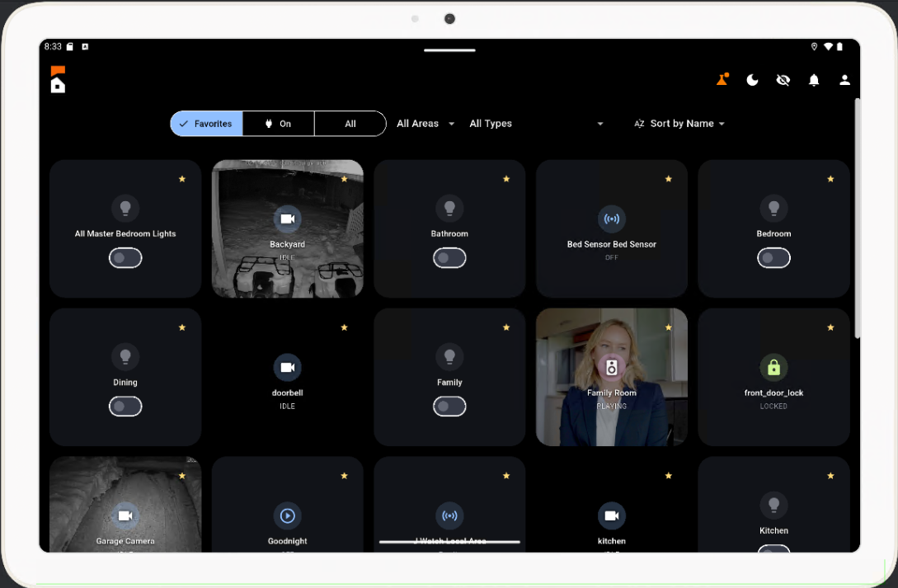Click the orange alarm status icon
The image size is (898, 588).
pyautogui.click(x=722, y=78)
